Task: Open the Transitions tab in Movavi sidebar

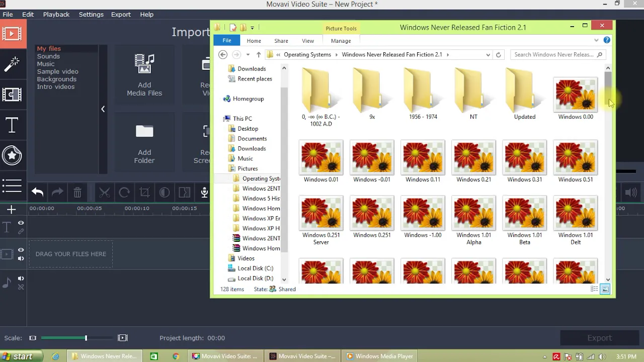Action: pyautogui.click(x=12, y=95)
